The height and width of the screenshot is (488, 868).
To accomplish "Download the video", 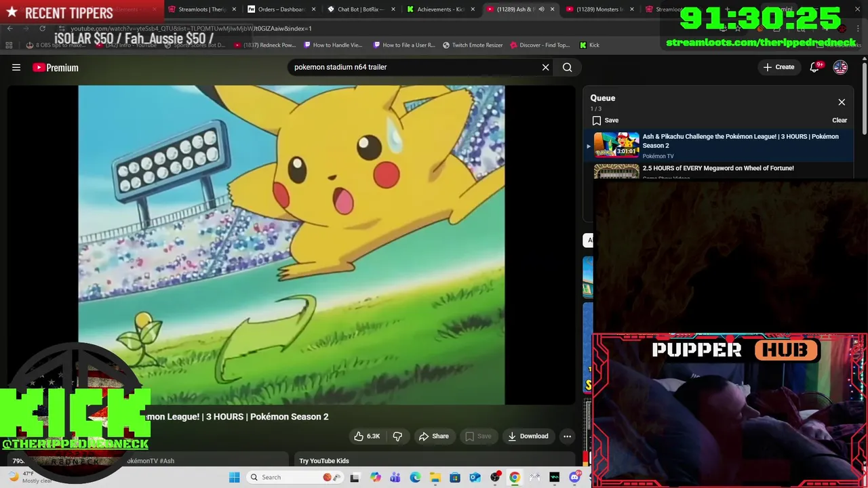I will [x=528, y=436].
